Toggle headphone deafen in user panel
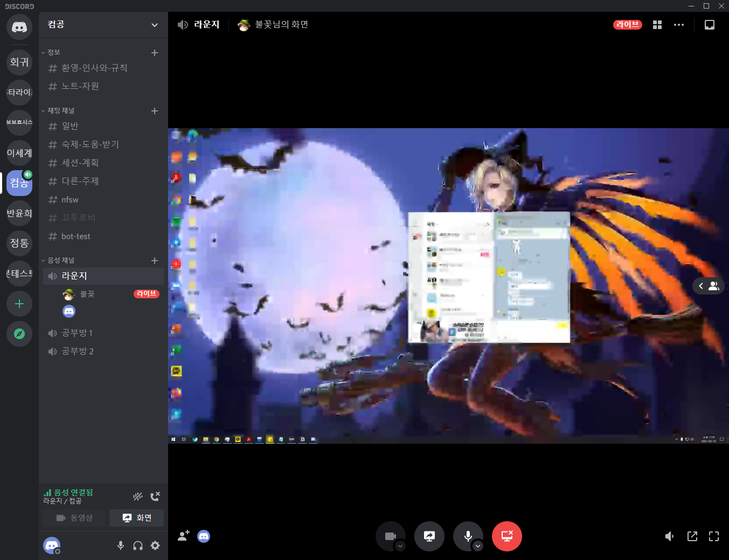This screenshot has width=729, height=560. 138,546
